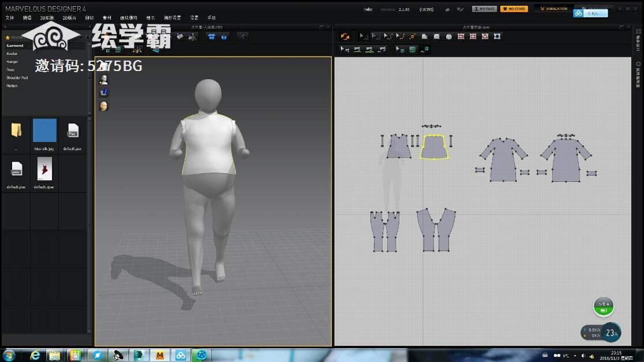Select the Edit Curvature tool

pyautogui.click(x=388, y=36)
